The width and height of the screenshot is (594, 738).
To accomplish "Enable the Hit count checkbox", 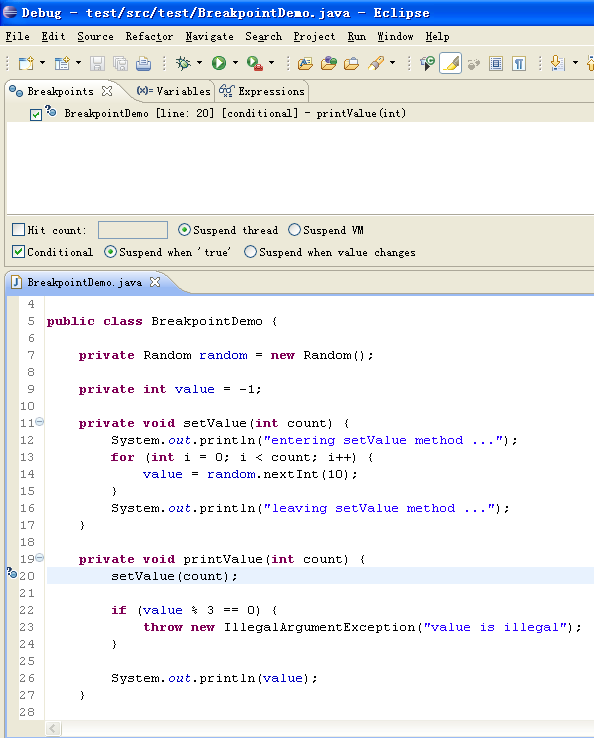I will click(18, 230).
